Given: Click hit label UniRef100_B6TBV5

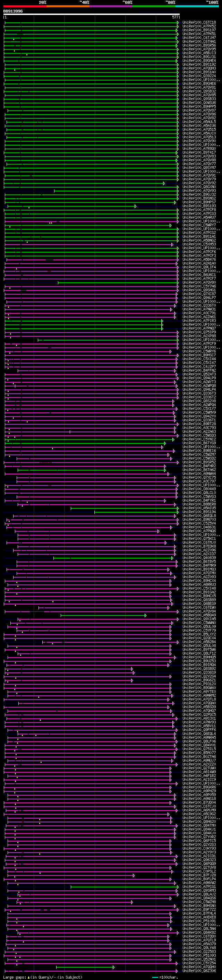Looking at the screenshot, I should 199,561.
